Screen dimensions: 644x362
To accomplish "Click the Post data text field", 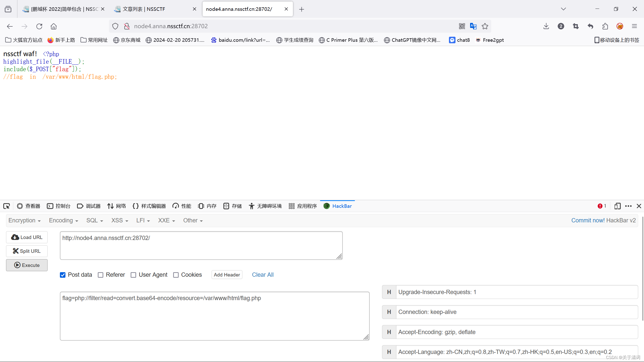I will pos(214,316).
